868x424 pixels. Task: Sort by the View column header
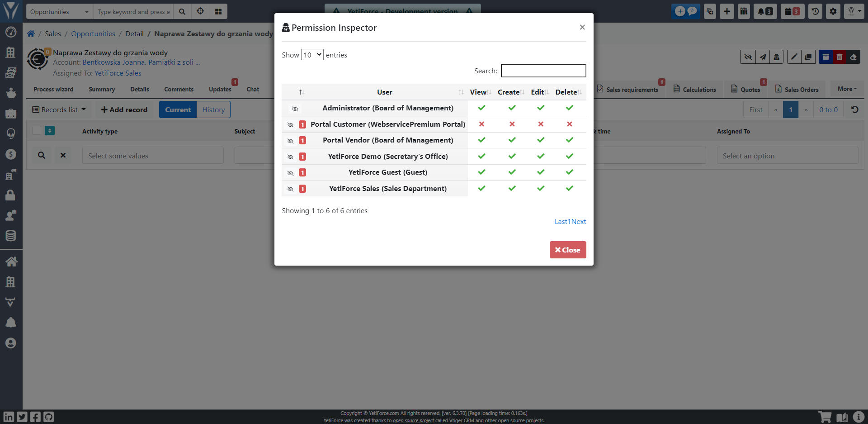pos(481,92)
